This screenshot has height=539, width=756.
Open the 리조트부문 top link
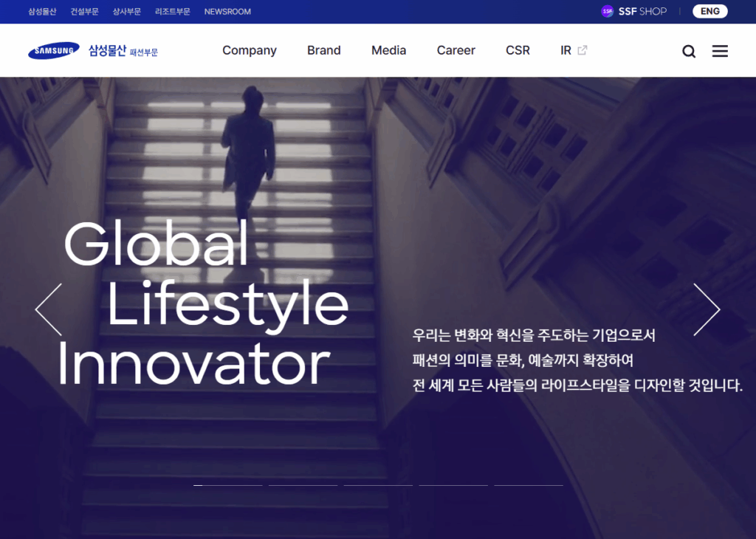[173, 12]
